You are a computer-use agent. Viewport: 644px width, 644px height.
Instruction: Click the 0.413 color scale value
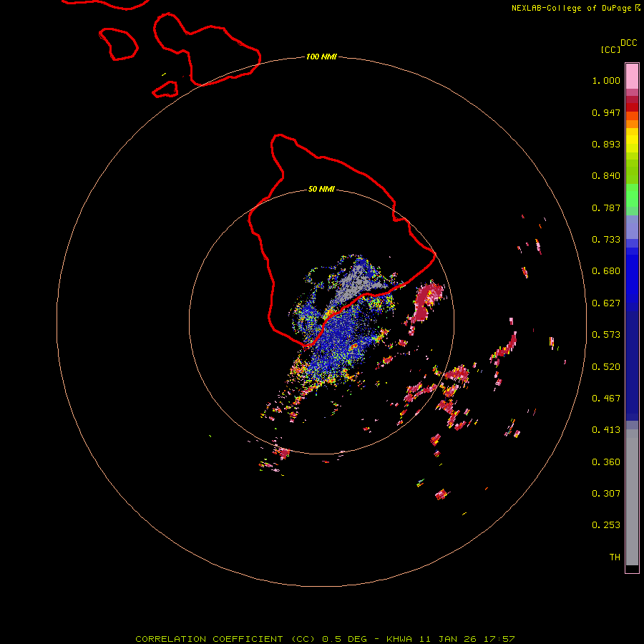tap(606, 430)
